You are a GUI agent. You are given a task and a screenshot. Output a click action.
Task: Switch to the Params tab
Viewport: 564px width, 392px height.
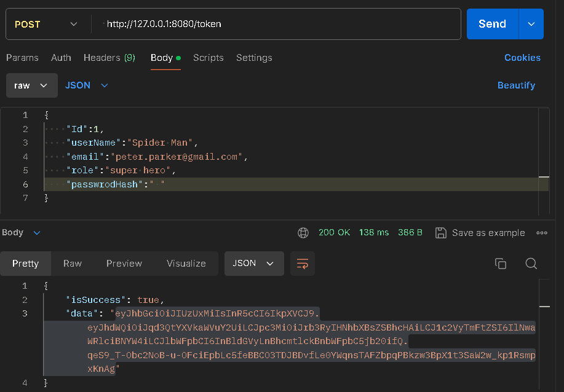pos(22,58)
